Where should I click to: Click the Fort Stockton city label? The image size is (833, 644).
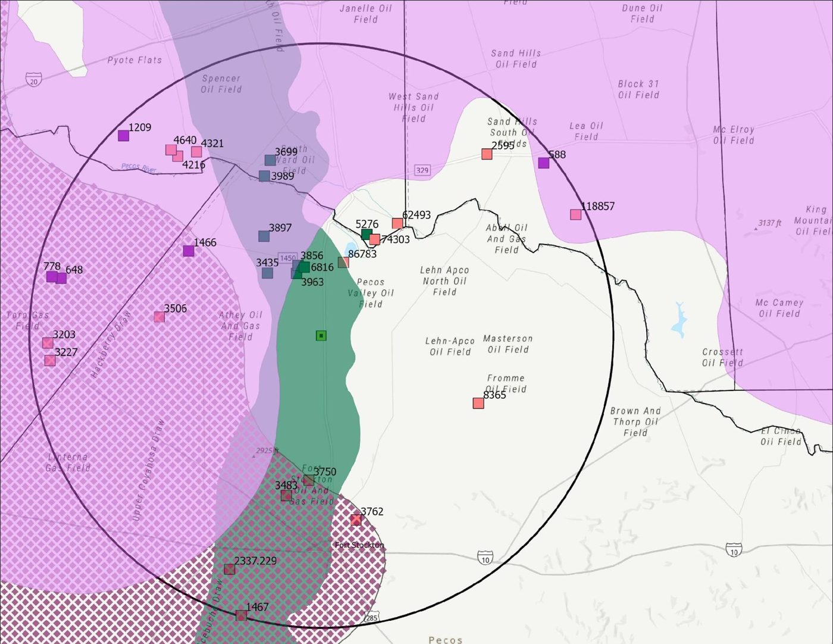coord(359,545)
